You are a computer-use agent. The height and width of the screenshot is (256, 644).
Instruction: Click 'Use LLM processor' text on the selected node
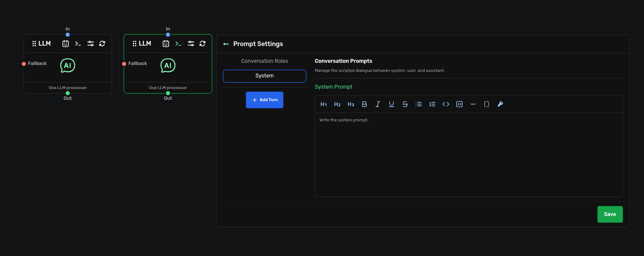(168, 88)
